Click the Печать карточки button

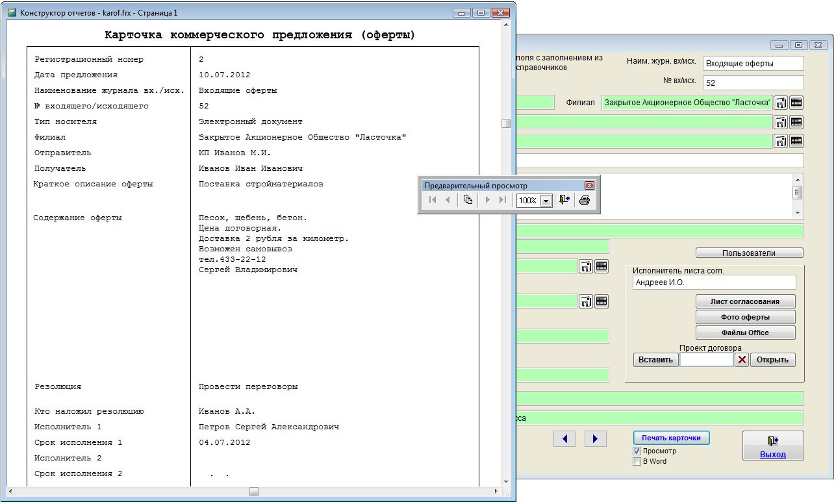[671, 438]
